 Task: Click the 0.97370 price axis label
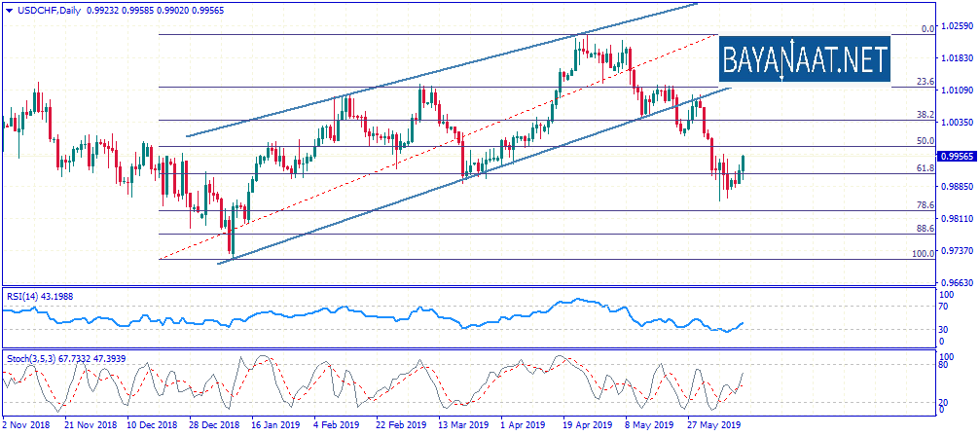point(958,251)
